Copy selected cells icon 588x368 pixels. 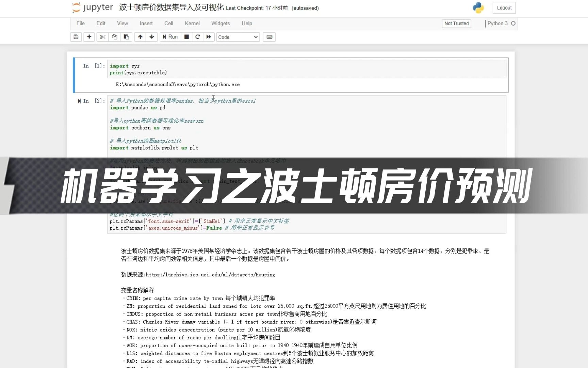pyautogui.click(x=114, y=37)
